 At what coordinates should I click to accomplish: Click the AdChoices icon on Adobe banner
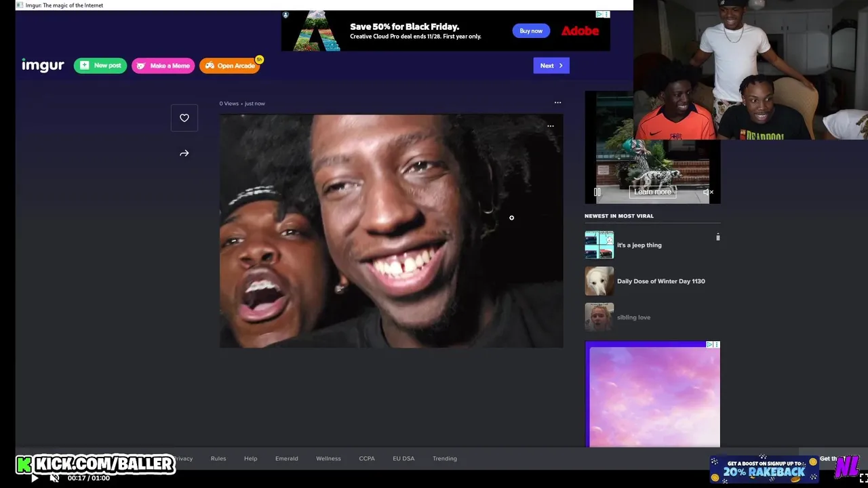(599, 14)
